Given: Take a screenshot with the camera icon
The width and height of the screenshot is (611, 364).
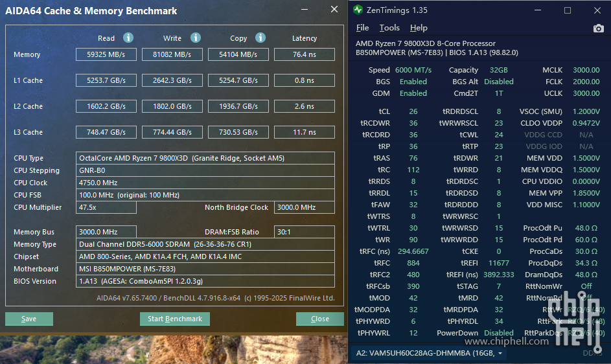Looking at the screenshot, I should tap(598, 28).
